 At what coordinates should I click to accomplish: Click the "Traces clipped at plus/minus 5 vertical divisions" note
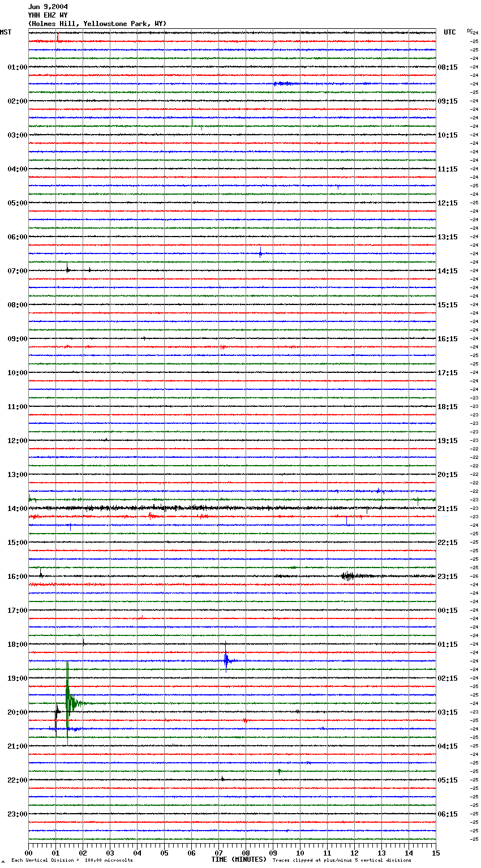coord(342,861)
